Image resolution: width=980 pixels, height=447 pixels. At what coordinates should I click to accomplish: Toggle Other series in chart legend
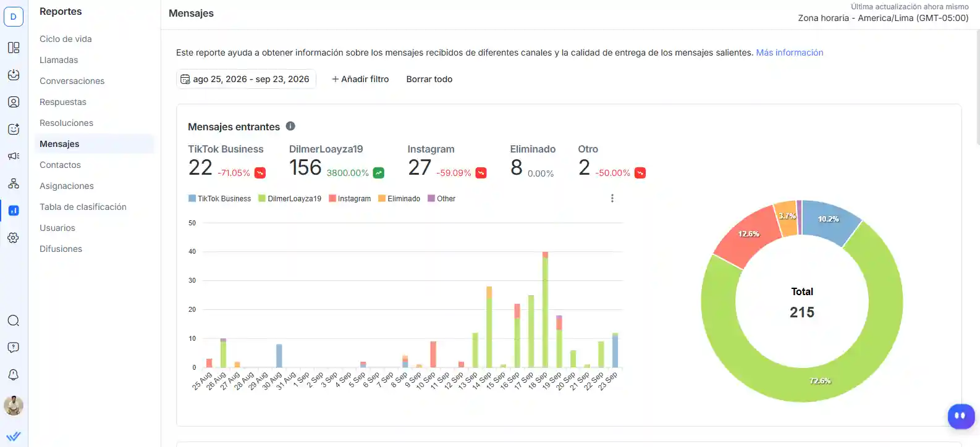tap(441, 199)
